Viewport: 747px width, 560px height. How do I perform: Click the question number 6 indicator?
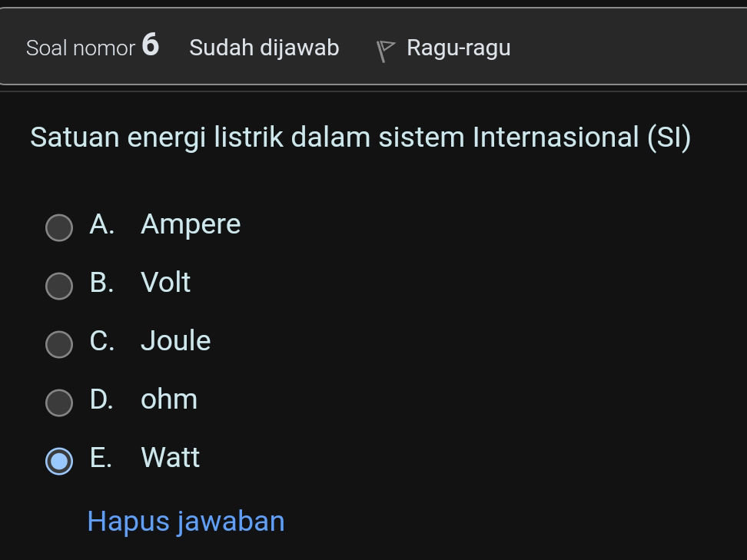[x=151, y=46]
